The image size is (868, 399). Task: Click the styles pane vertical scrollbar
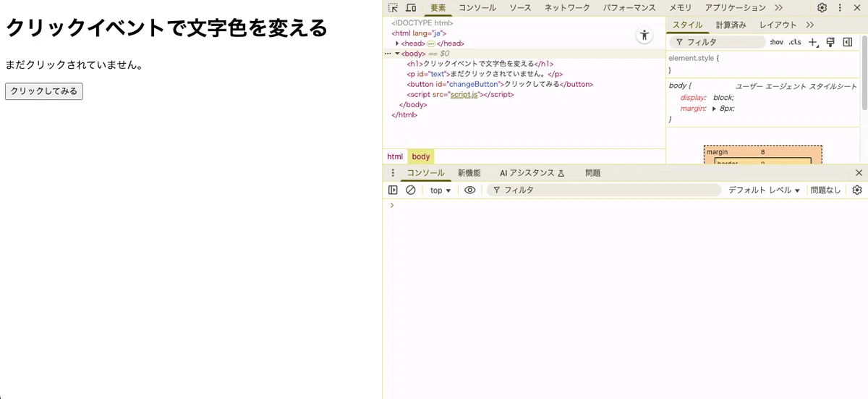click(864, 72)
